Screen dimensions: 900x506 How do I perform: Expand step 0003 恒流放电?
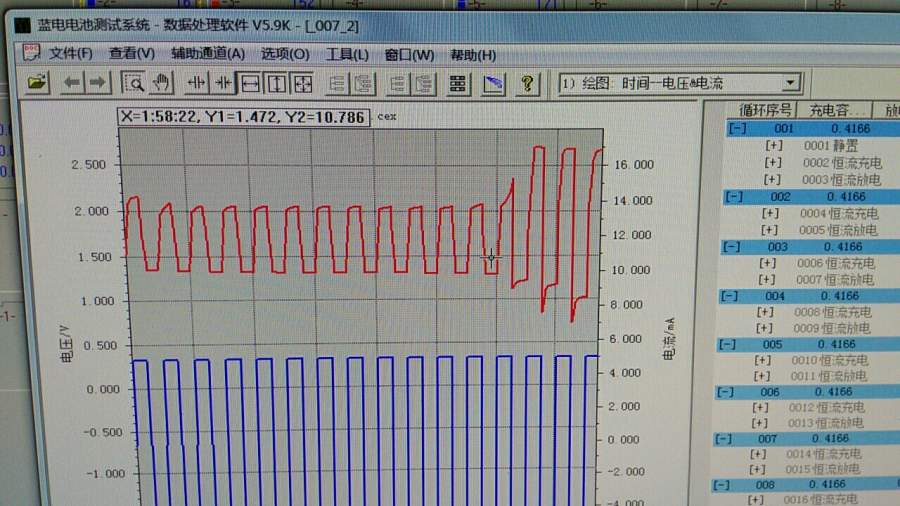point(771,180)
